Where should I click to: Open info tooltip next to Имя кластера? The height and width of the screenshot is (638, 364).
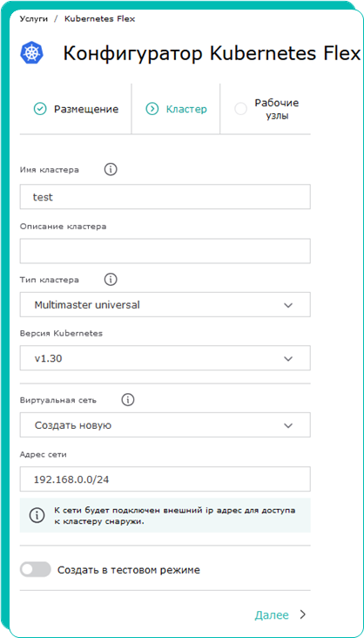pos(111,170)
